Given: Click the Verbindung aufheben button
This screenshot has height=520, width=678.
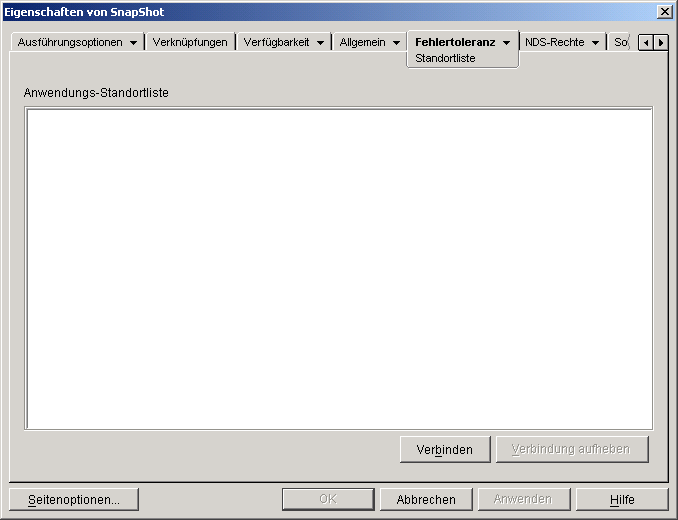Looking at the screenshot, I should (x=572, y=450).
